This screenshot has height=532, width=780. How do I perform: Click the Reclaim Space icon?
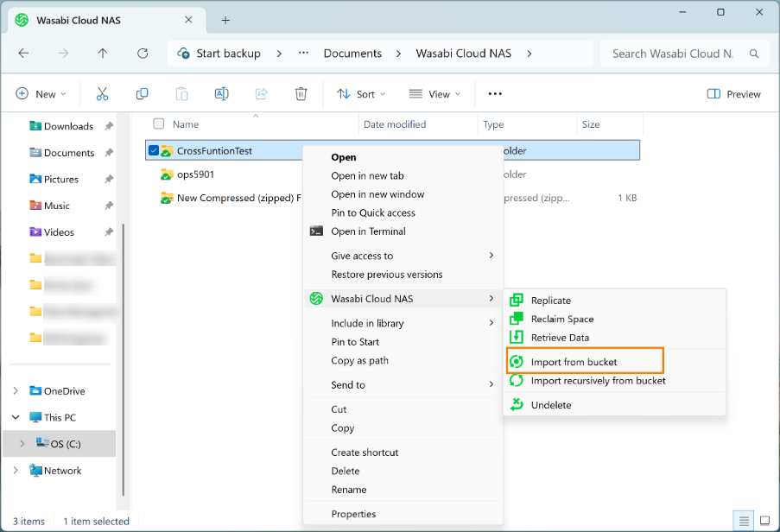coord(517,319)
